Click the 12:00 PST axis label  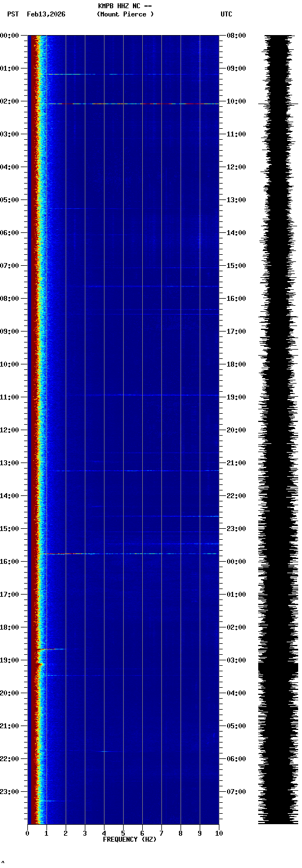(x=9, y=430)
